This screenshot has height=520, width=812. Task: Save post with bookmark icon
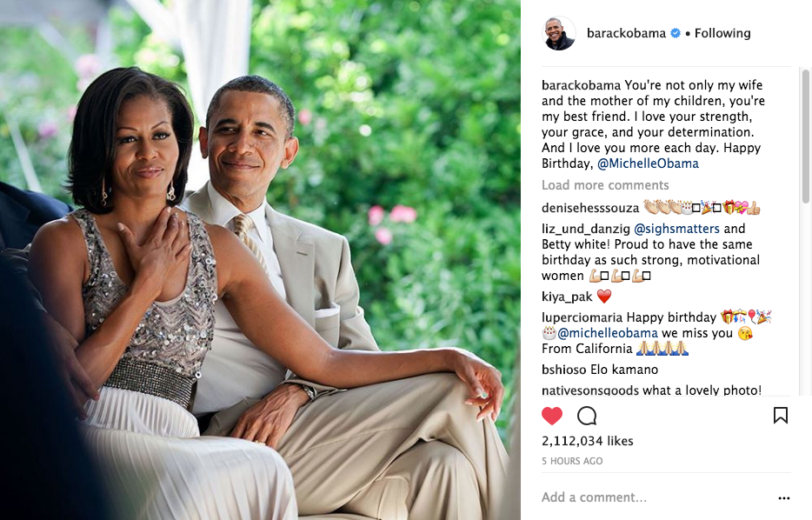(x=781, y=415)
